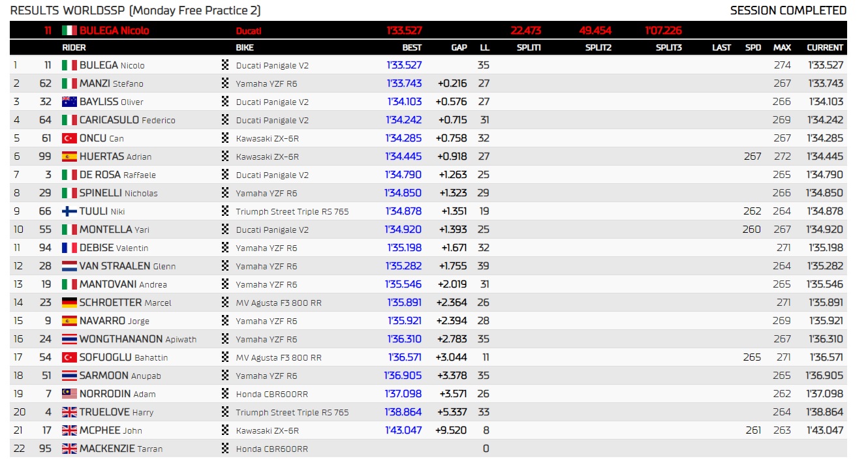Click the checkered flag in Oncu Can's row
Image resolution: width=868 pixels, height=463 pixels.
click(225, 138)
